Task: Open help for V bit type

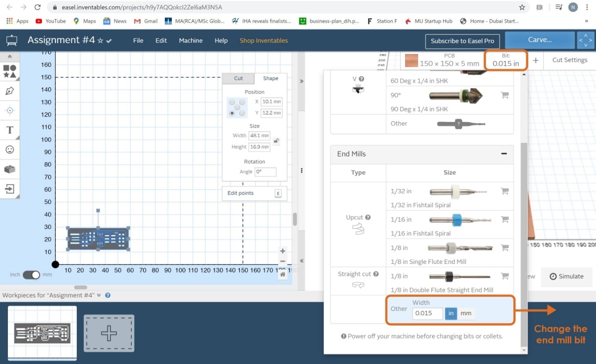Action: (x=361, y=79)
